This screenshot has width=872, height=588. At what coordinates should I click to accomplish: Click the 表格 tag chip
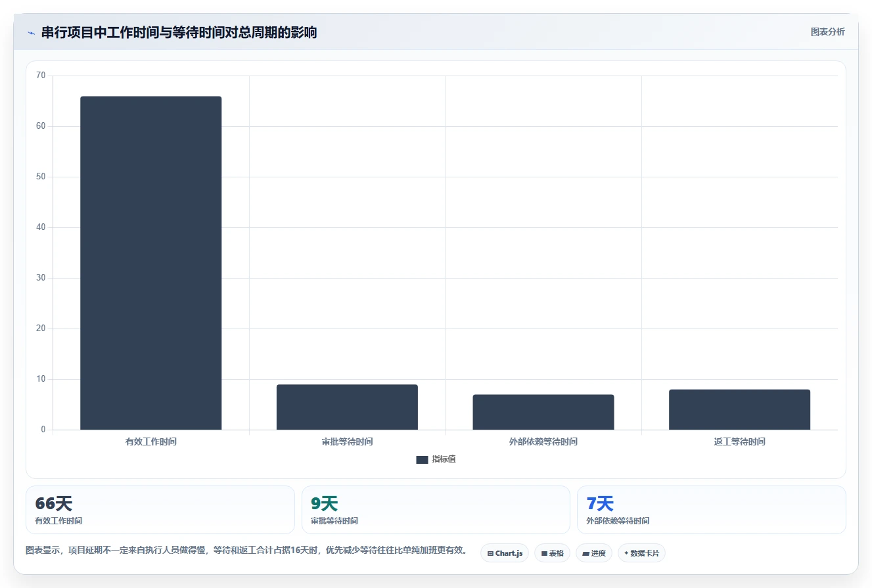tap(552, 553)
